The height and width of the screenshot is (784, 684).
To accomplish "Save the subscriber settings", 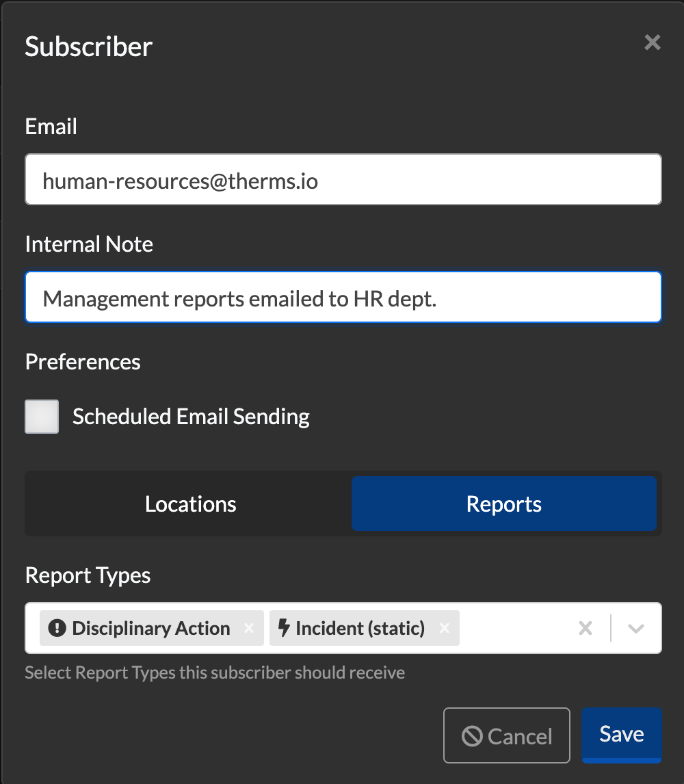I will click(x=621, y=734).
